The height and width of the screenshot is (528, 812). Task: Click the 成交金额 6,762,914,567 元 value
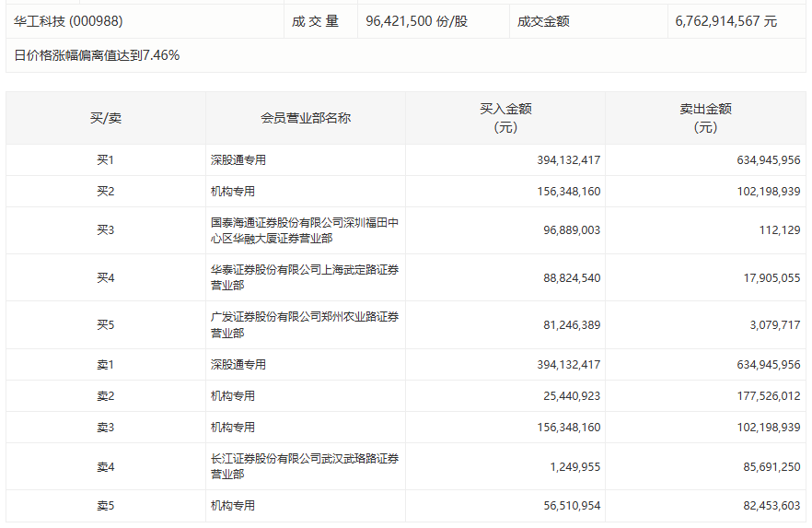[725, 21]
